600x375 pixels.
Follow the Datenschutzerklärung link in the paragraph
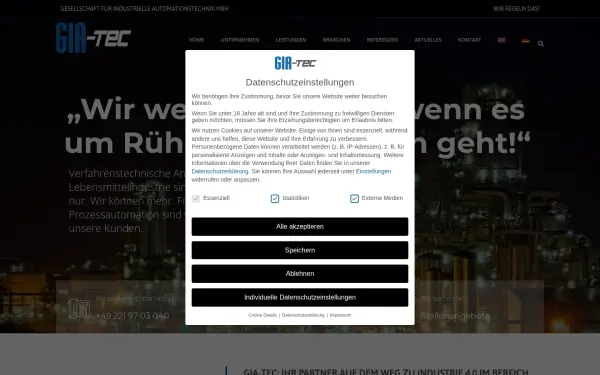[x=220, y=171]
